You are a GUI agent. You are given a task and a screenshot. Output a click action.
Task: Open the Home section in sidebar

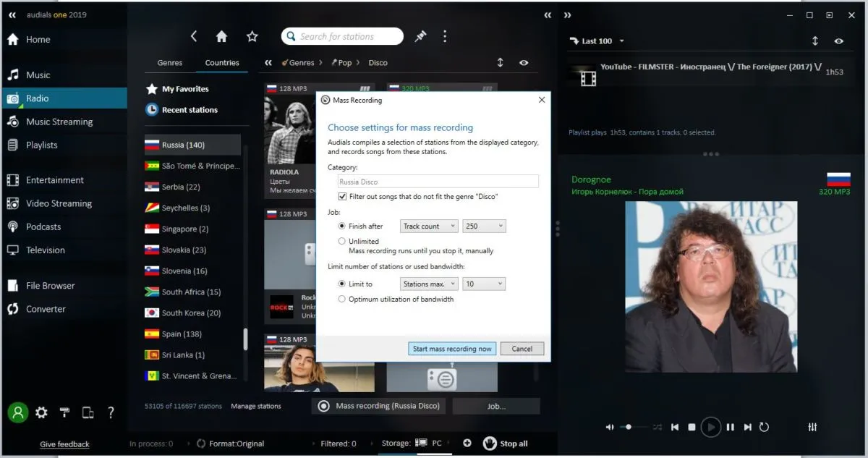pyautogui.click(x=38, y=40)
